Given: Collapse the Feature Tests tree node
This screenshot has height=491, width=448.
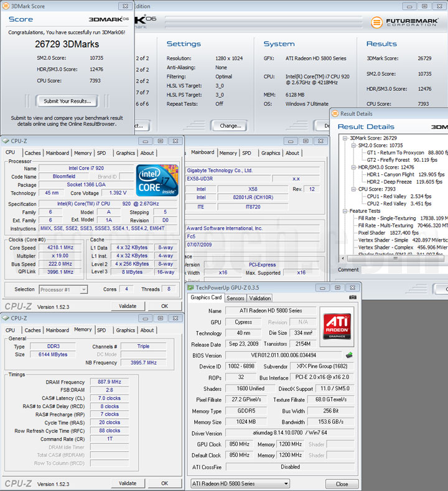Looking at the screenshot, I should [x=345, y=211].
